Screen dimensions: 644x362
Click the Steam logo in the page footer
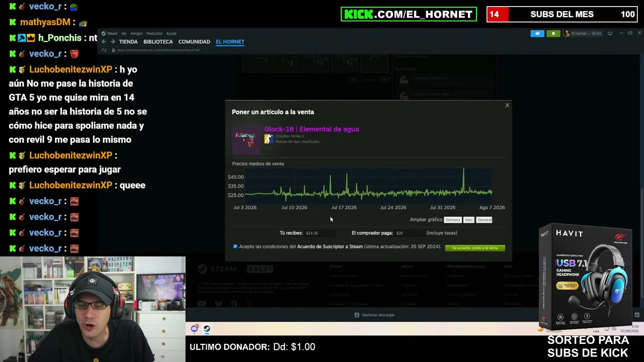217,269
